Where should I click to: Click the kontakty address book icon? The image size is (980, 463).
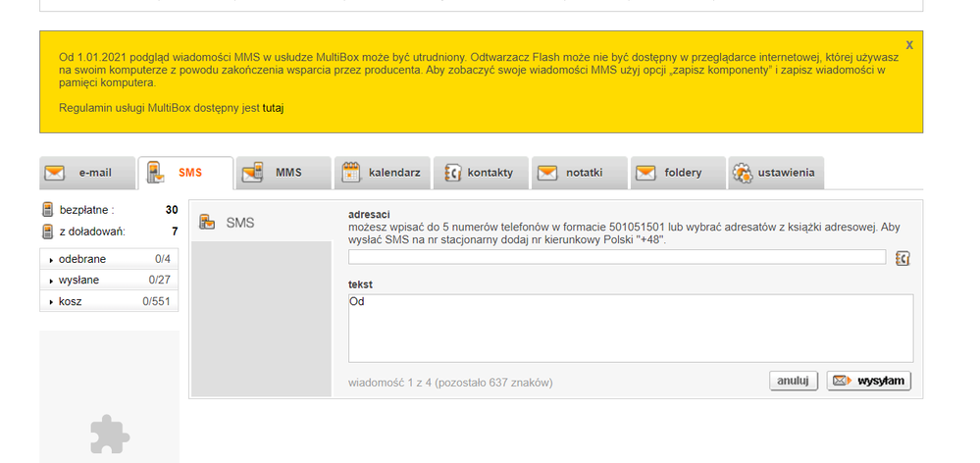click(452, 173)
